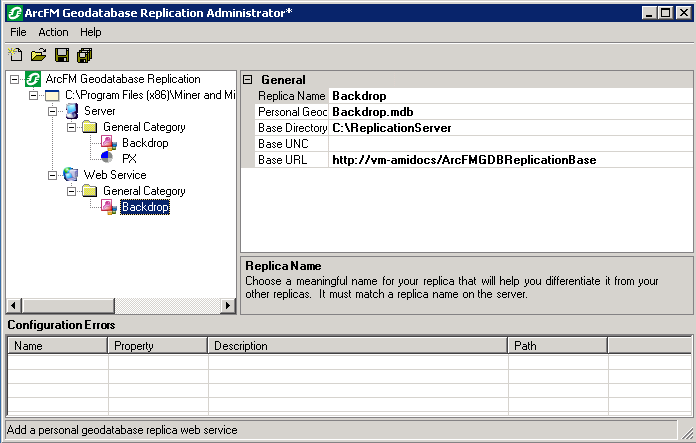Click the Save toolbar icon
This screenshot has width=696, height=443.
pos(62,55)
